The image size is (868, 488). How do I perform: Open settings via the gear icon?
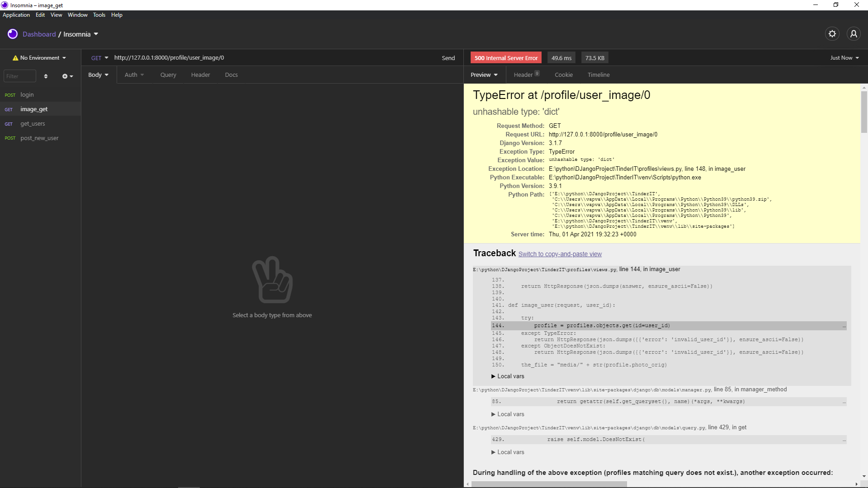pyautogui.click(x=832, y=34)
